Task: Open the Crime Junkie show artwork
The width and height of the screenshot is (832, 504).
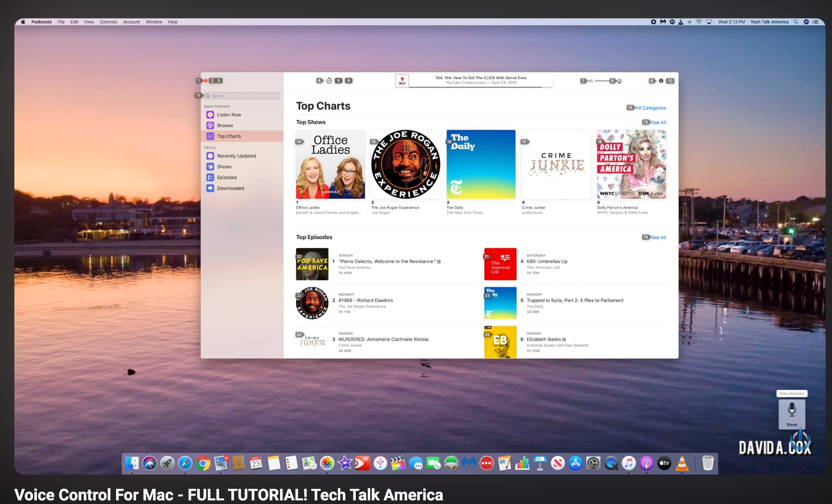Action: click(556, 164)
